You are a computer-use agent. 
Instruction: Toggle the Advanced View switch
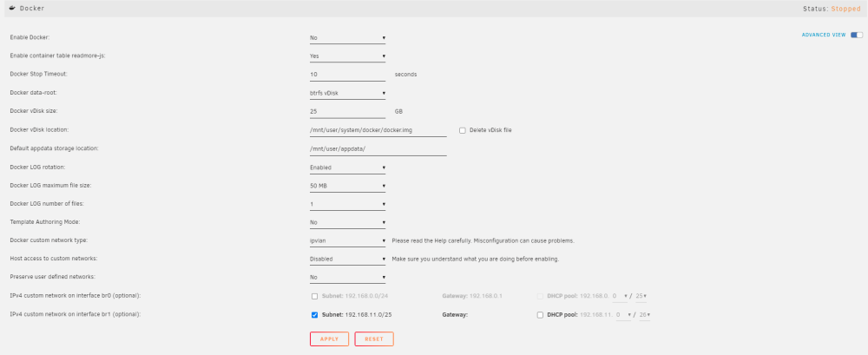coord(857,35)
